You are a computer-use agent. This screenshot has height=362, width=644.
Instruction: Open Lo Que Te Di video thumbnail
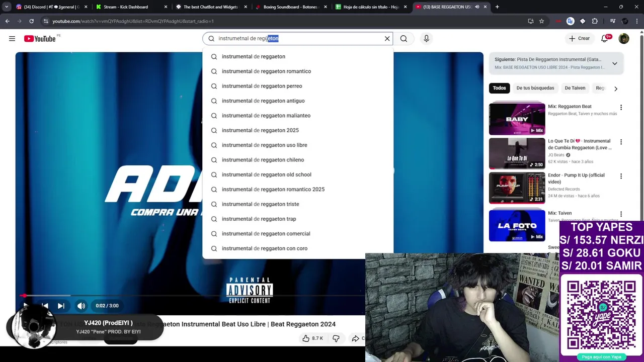click(517, 153)
